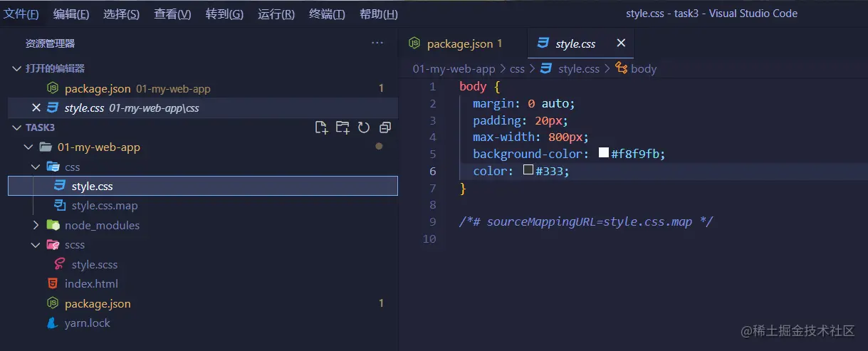868x351 pixels.
Task: Click the node_modules folder icon
Action: pos(53,225)
